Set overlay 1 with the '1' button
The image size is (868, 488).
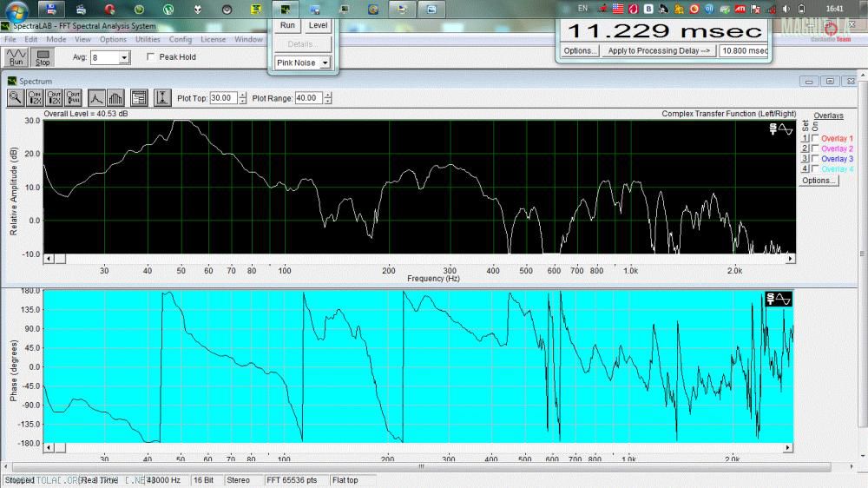[x=805, y=138]
